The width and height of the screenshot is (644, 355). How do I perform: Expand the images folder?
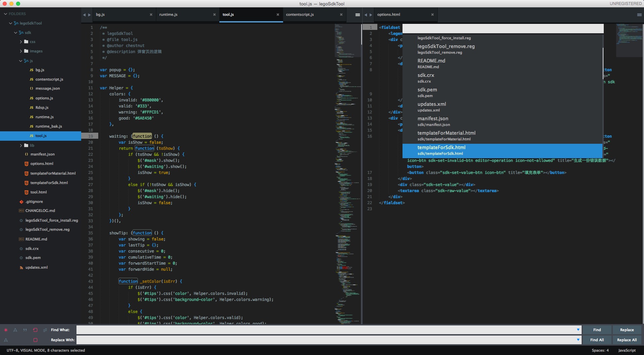[21, 51]
